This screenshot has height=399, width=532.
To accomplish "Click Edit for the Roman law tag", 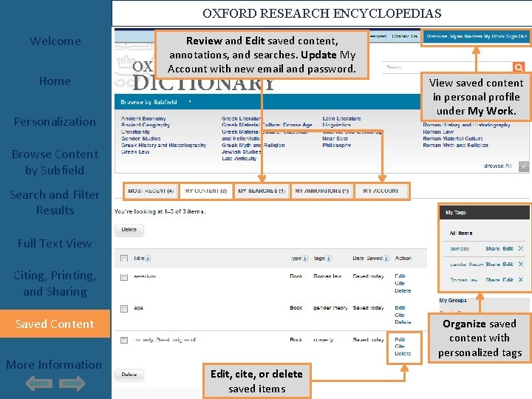I will pyautogui.click(x=508, y=280).
